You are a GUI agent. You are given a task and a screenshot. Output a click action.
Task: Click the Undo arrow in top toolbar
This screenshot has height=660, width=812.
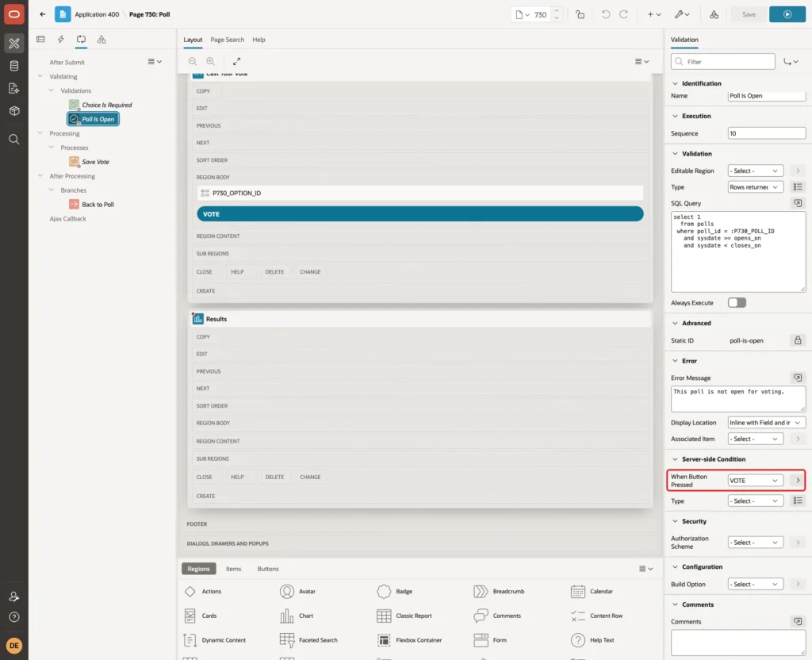[x=605, y=14]
